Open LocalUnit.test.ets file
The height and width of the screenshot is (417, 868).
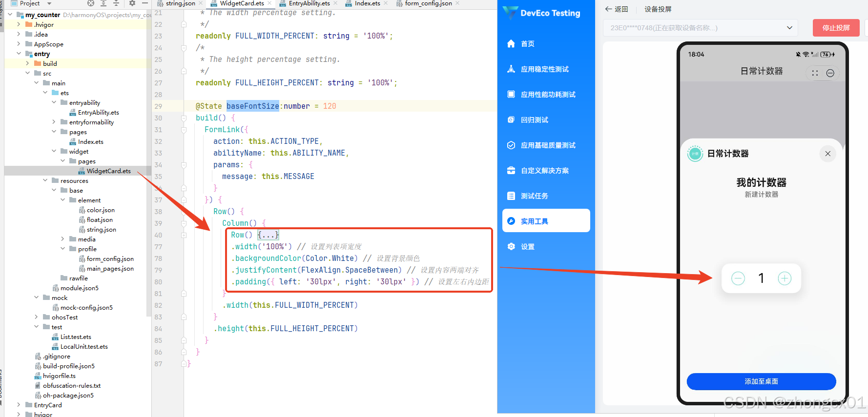(84, 347)
